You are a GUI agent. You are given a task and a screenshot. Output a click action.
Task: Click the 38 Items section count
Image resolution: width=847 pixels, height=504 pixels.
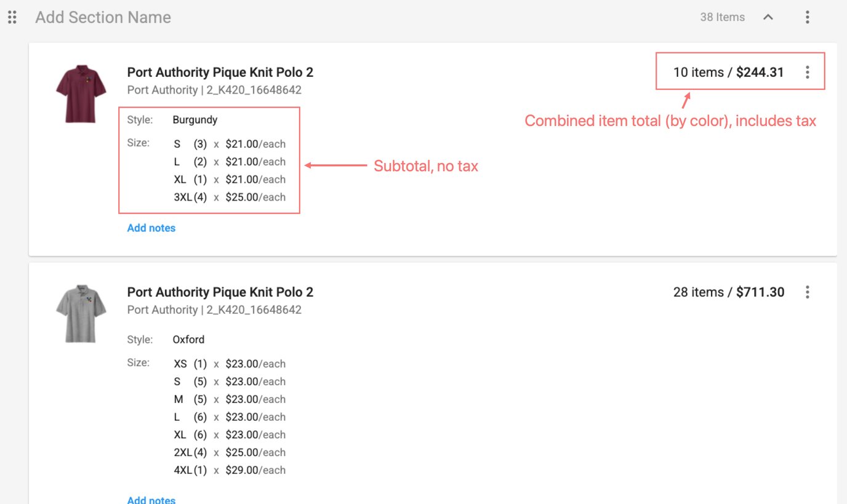tap(722, 17)
